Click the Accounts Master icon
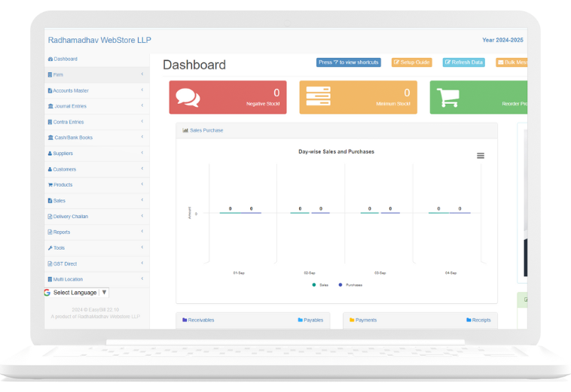 point(50,90)
